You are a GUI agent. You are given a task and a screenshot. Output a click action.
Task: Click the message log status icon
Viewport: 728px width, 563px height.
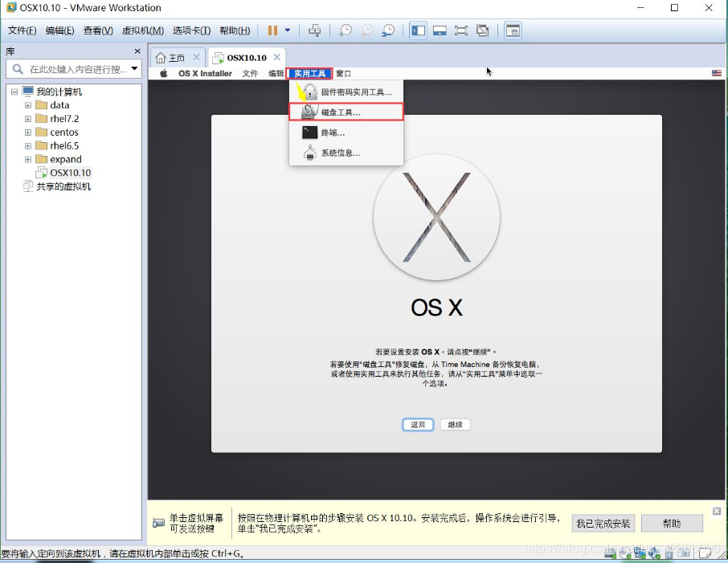705,553
